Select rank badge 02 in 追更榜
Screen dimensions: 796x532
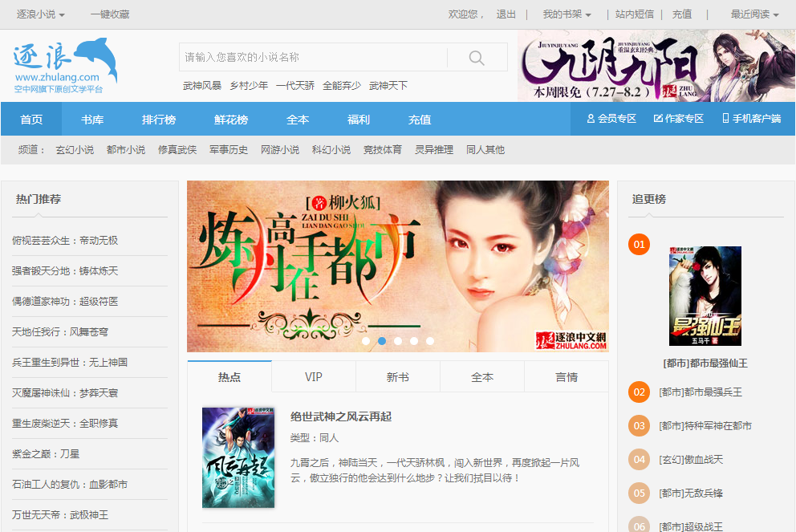pos(640,392)
